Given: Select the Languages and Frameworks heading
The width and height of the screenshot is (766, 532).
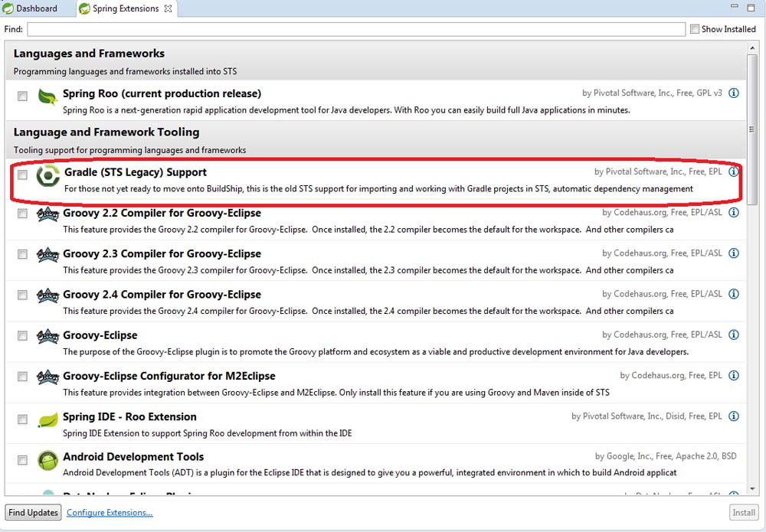Looking at the screenshot, I should [89, 54].
